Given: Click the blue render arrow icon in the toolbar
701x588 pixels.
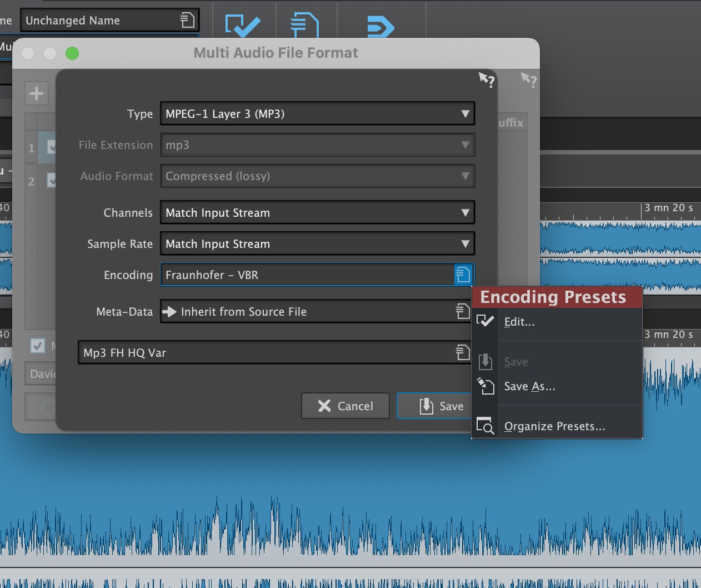Looking at the screenshot, I should click(380, 27).
